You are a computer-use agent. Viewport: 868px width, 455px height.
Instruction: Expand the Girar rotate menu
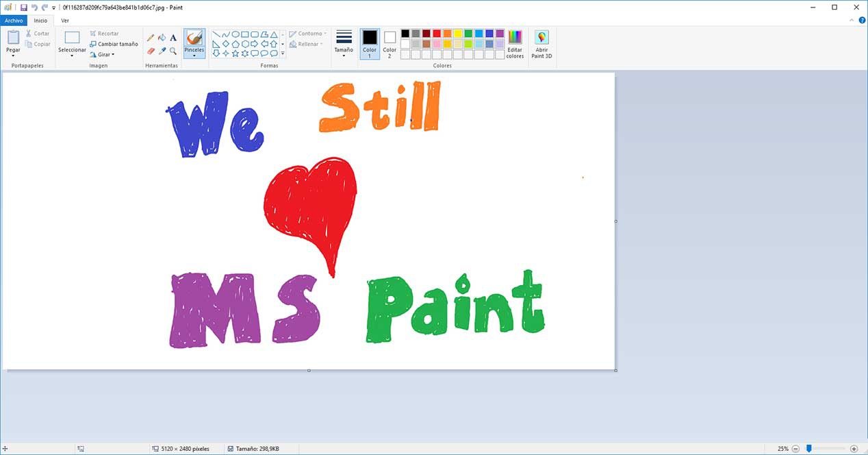coord(102,55)
